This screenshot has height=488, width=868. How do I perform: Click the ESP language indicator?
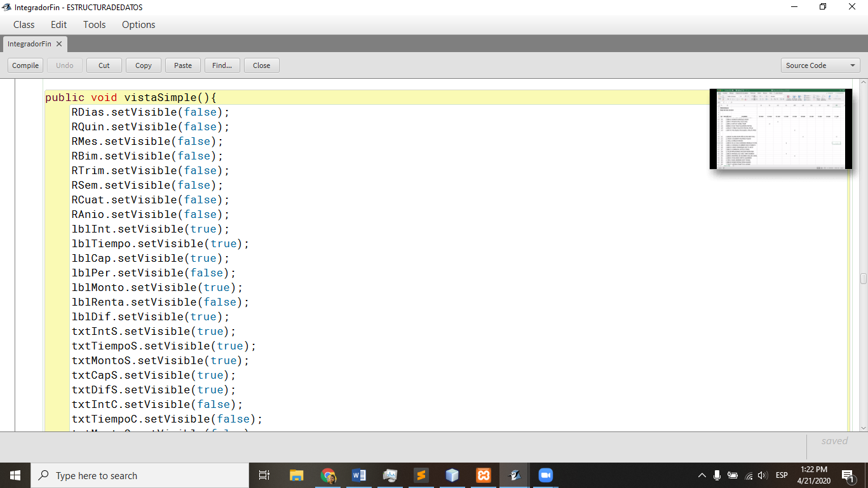pyautogui.click(x=782, y=475)
